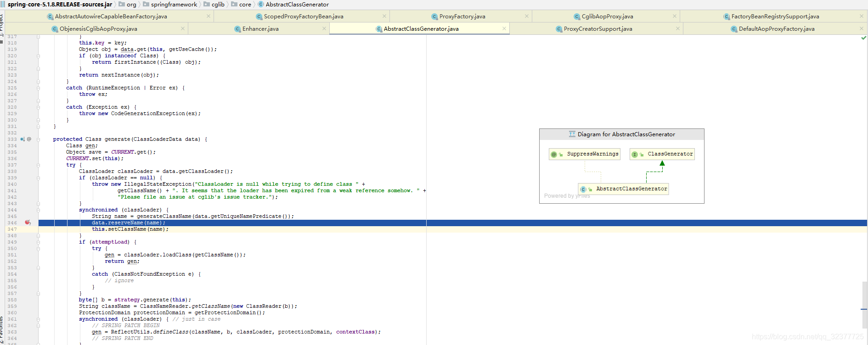Image resolution: width=868 pixels, height=345 pixels.
Task: Click the org folder icon in the breadcrumb
Action: 122,4
